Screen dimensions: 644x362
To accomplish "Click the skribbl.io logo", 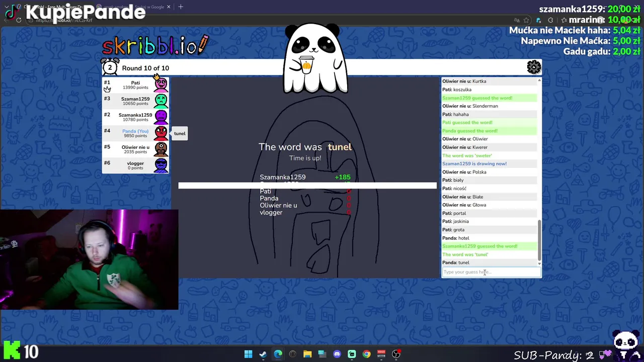I will (155, 46).
